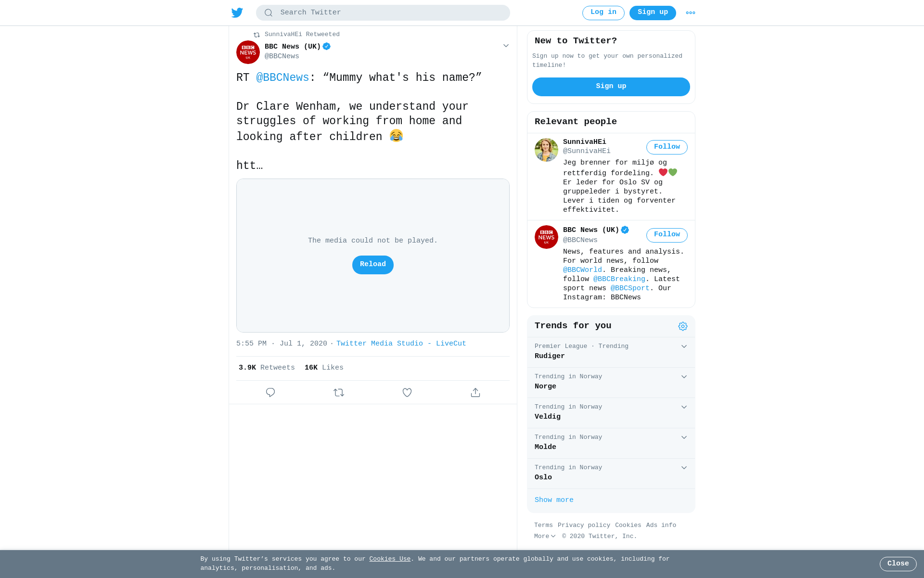Open SunnivaHEi profile photo
This screenshot has width=924, height=578.
(x=546, y=150)
